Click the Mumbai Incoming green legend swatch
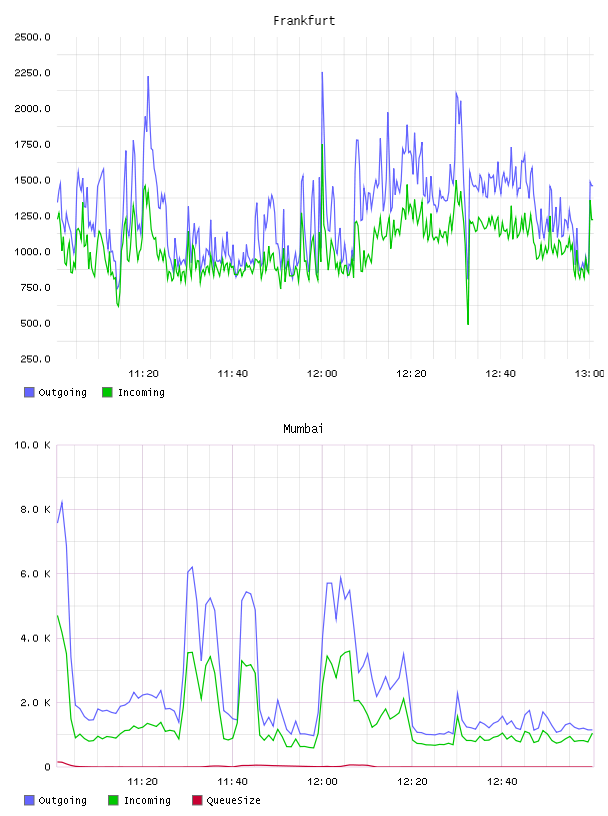608x816 pixels. click(113, 800)
